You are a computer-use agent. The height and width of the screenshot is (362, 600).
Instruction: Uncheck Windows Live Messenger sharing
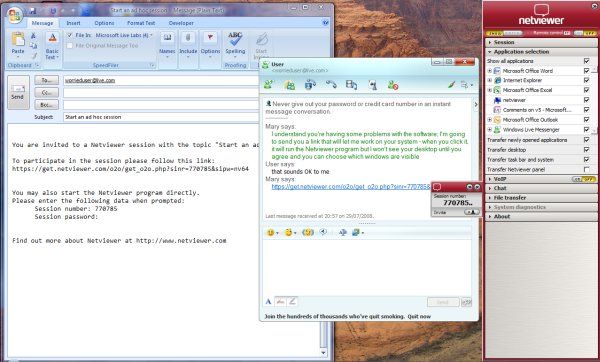(586, 130)
